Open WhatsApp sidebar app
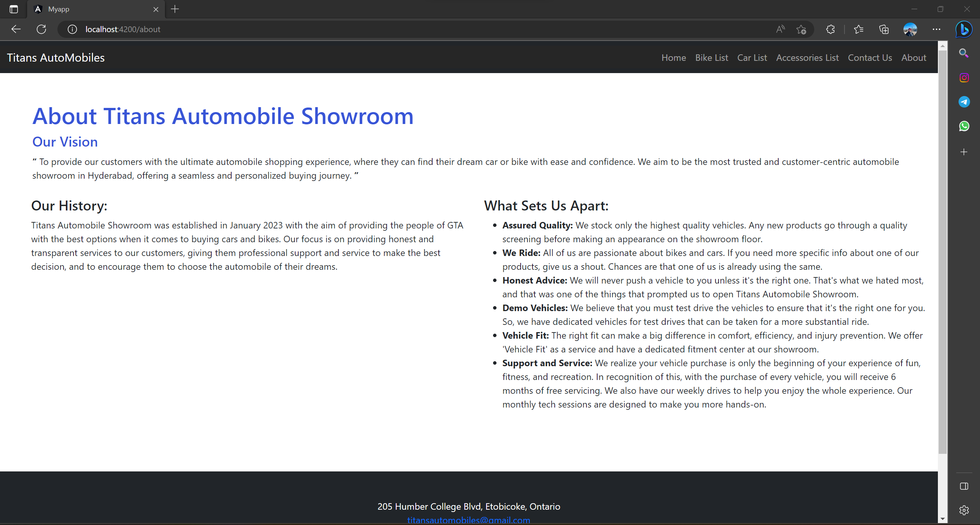 964,126
